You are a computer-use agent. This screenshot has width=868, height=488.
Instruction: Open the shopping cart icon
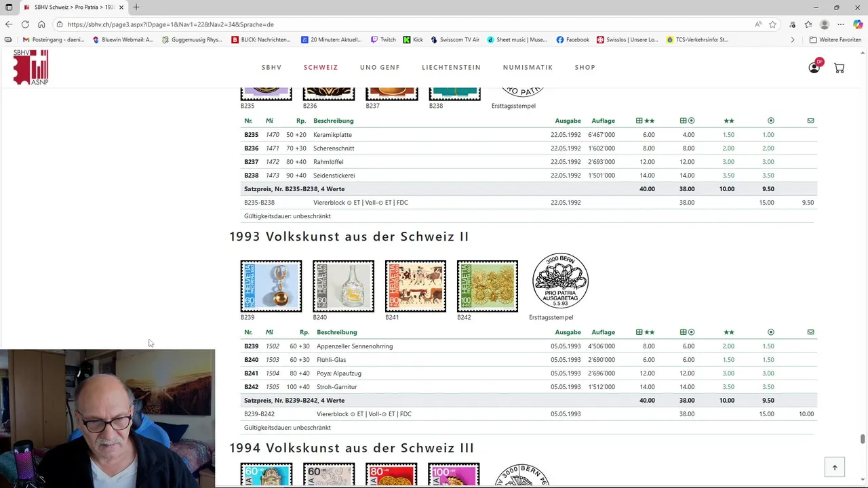coord(840,68)
